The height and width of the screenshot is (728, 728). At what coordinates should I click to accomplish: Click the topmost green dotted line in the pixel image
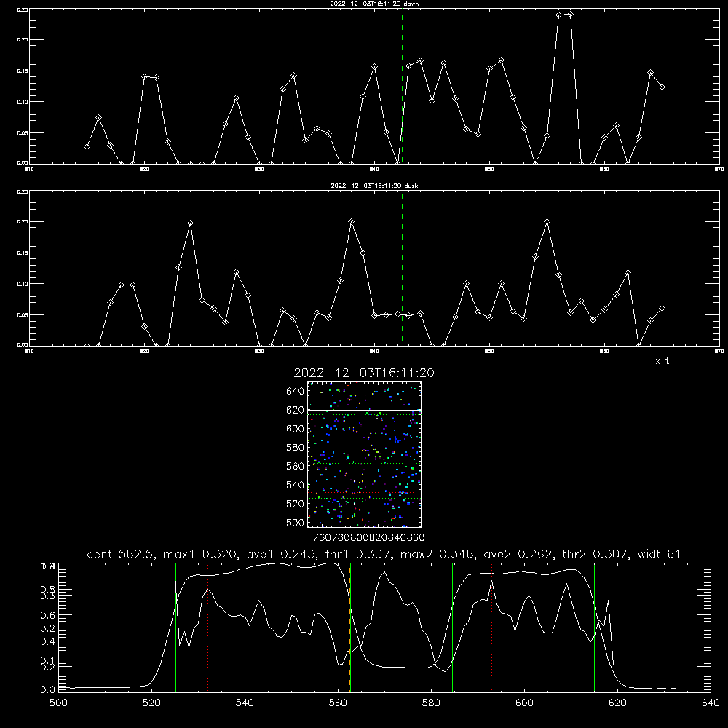click(x=364, y=414)
